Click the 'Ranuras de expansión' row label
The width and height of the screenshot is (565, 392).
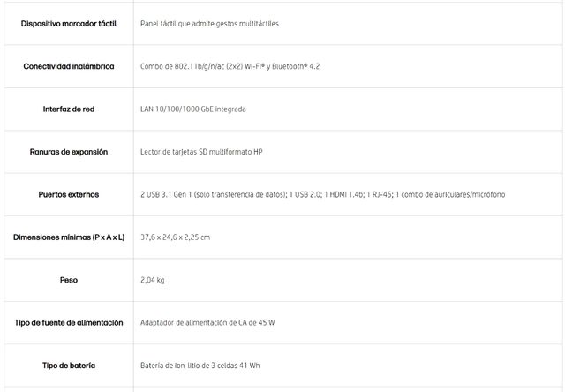[x=69, y=152]
